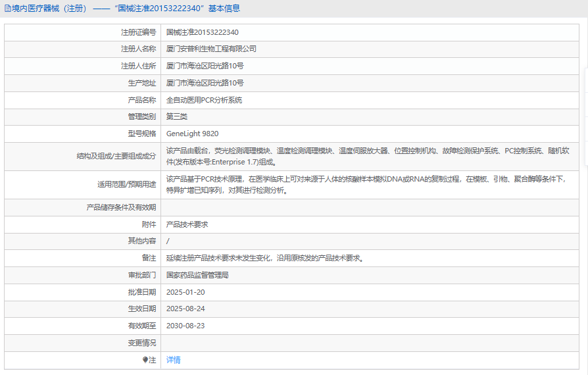Click the address value in the 注册人住所 row
This screenshot has width=588, height=375.
point(205,66)
